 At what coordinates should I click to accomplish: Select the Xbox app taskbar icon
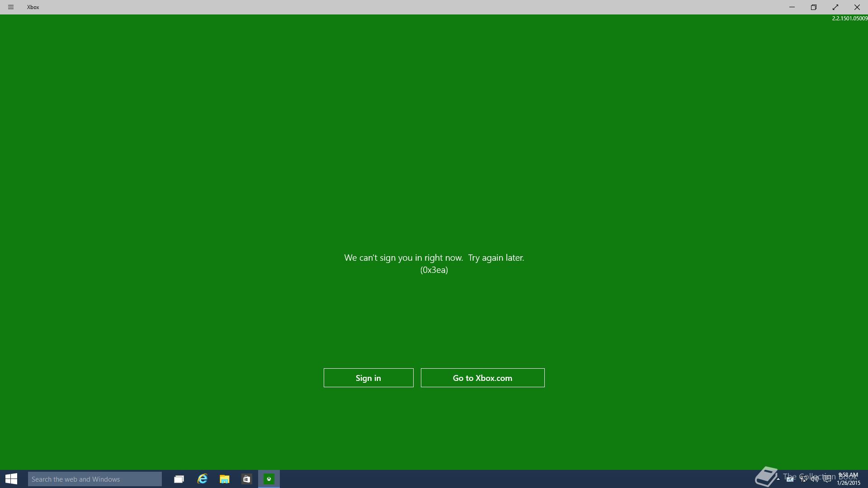pos(269,479)
